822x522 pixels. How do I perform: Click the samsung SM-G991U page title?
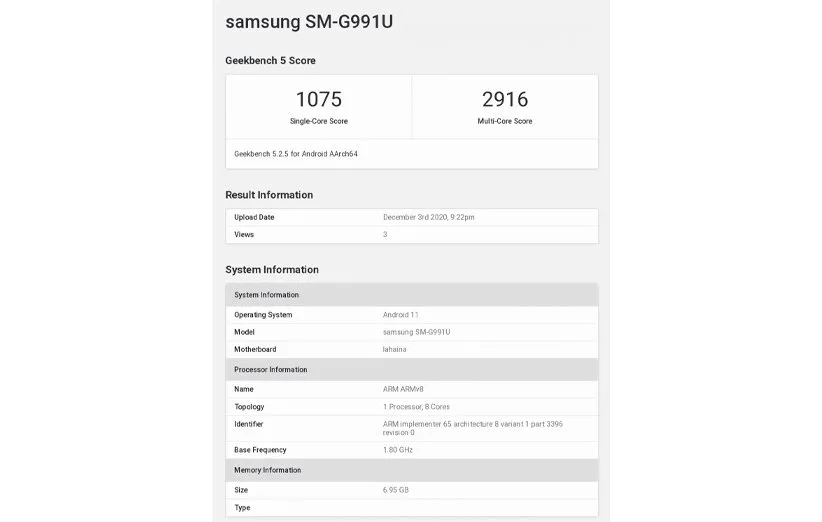click(308, 21)
